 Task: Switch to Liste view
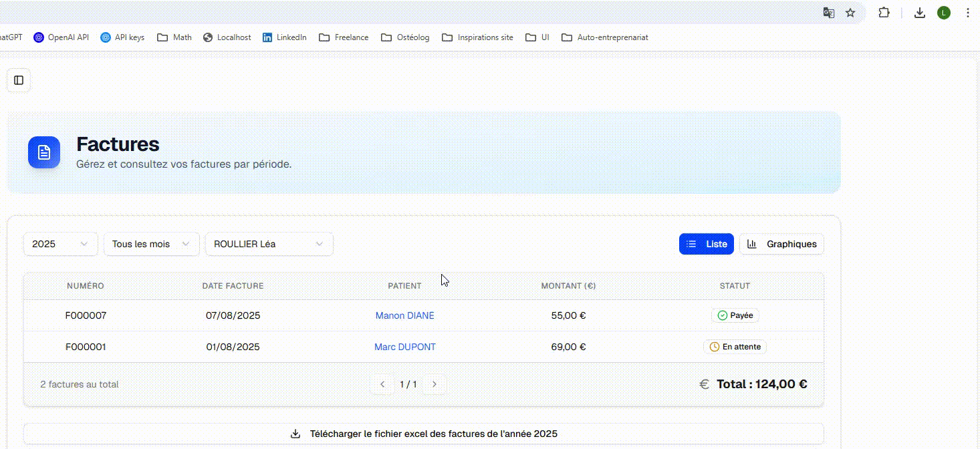[706, 244]
